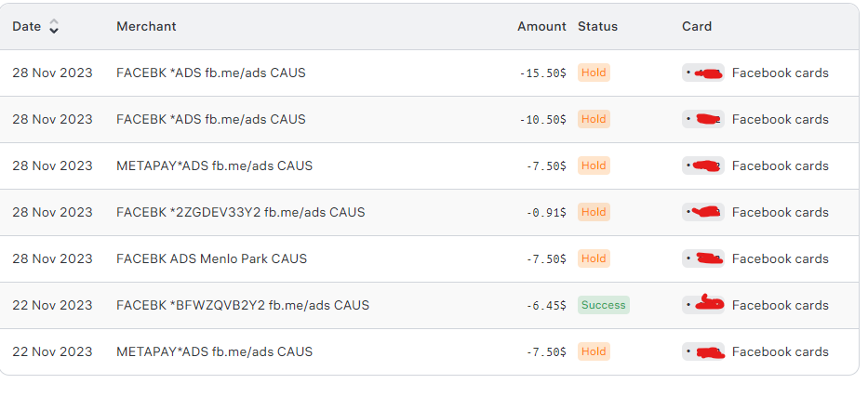868x397 pixels.
Task: Open the FACEBK *BFWZQVB2Y2 merchant transaction
Action: tap(243, 305)
